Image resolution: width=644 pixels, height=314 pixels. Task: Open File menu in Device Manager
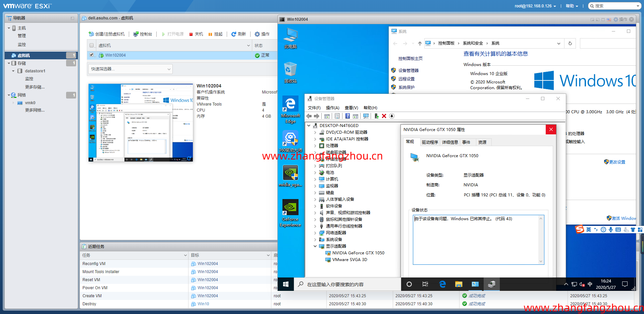tap(314, 108)
